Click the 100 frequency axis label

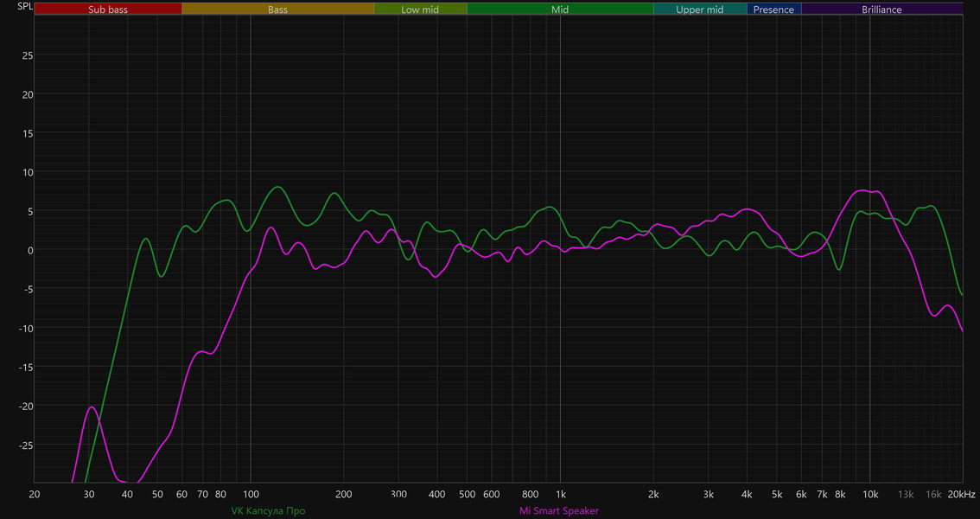[x=251, y=494]
